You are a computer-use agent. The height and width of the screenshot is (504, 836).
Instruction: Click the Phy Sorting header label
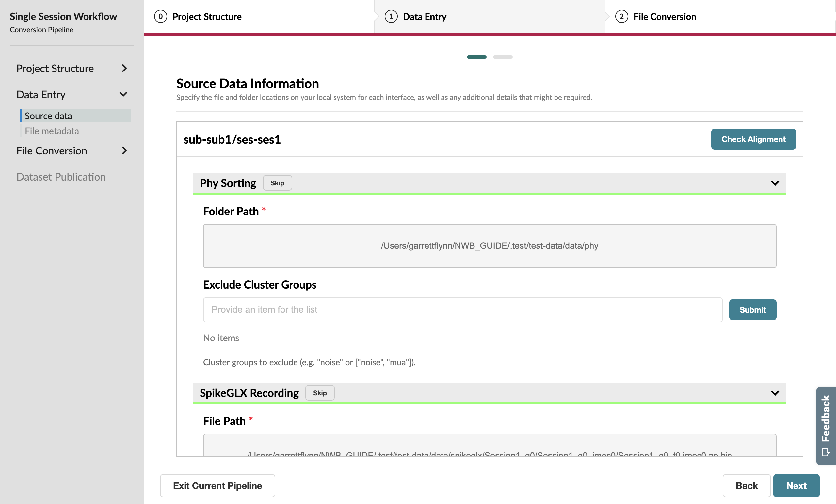point(228,183)
